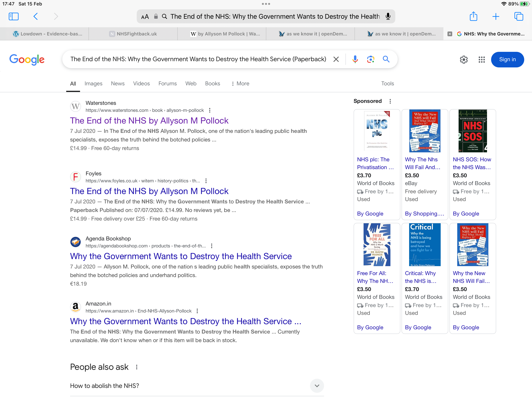Open options menu for the Foyles result
The image size is (532, 399).
[x=206, y=181]
